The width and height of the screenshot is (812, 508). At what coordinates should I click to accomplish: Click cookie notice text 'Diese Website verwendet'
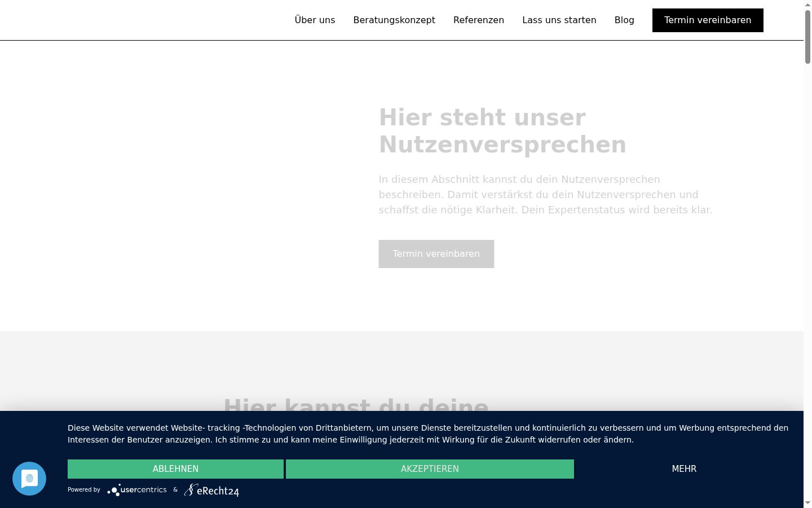click(x=428, y=434)
